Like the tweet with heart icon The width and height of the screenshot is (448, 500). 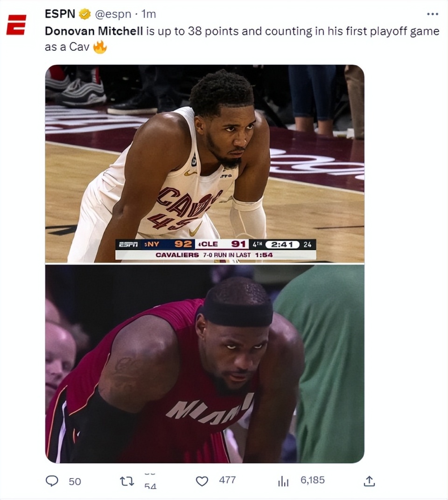(202, 481)
